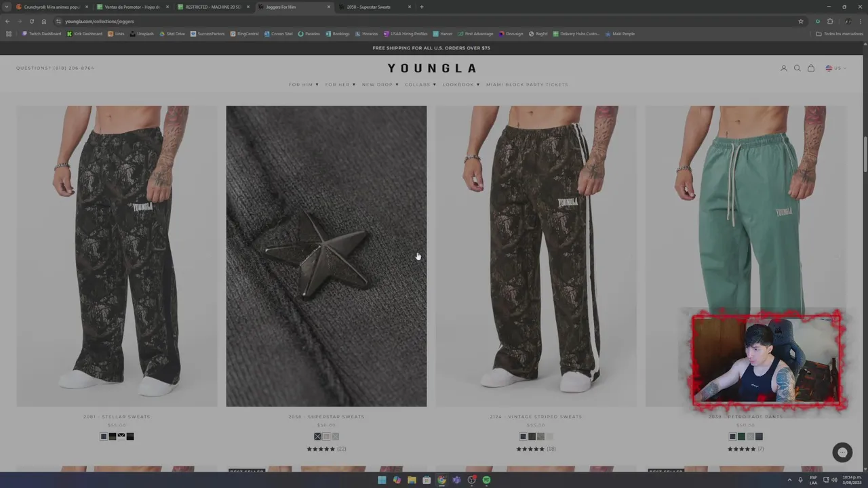Screen dimensions: 868x488
Task: Select second swatch for Vintage Striped Sweats
Action: (532, 436)
